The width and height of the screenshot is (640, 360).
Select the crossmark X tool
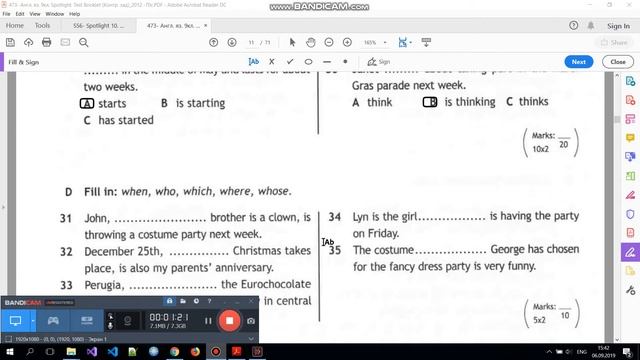271,62
